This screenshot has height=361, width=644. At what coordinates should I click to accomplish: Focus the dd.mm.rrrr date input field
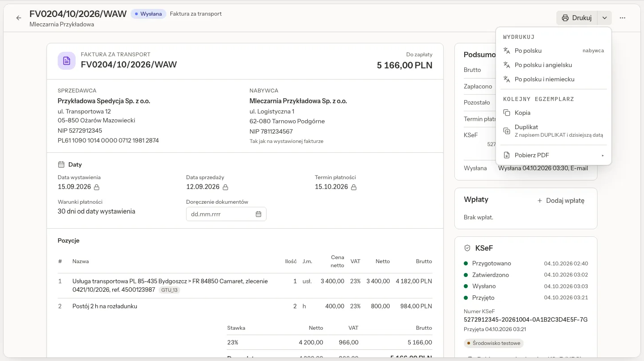click(x=226, y=214)
